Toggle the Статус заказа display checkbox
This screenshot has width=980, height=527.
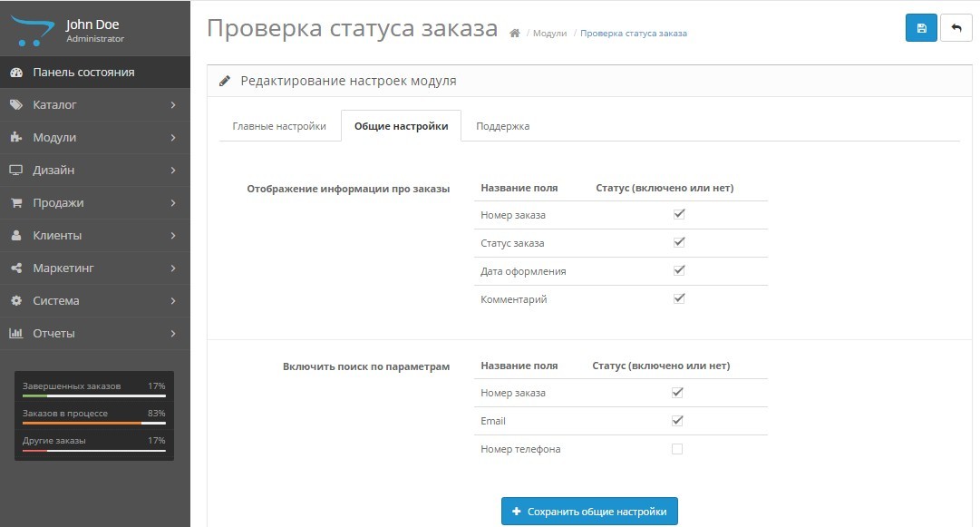point(679,242)
